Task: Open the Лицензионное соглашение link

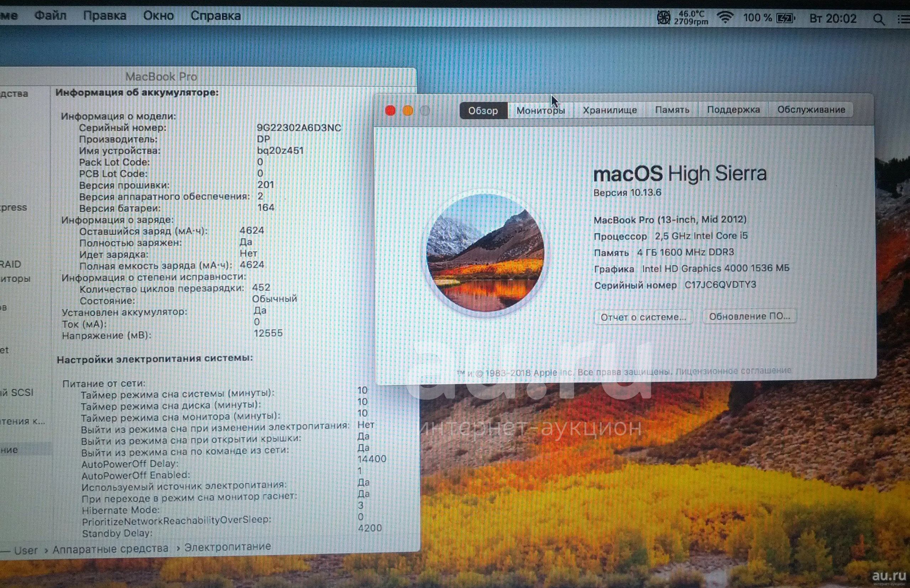Action: [733, 370]
